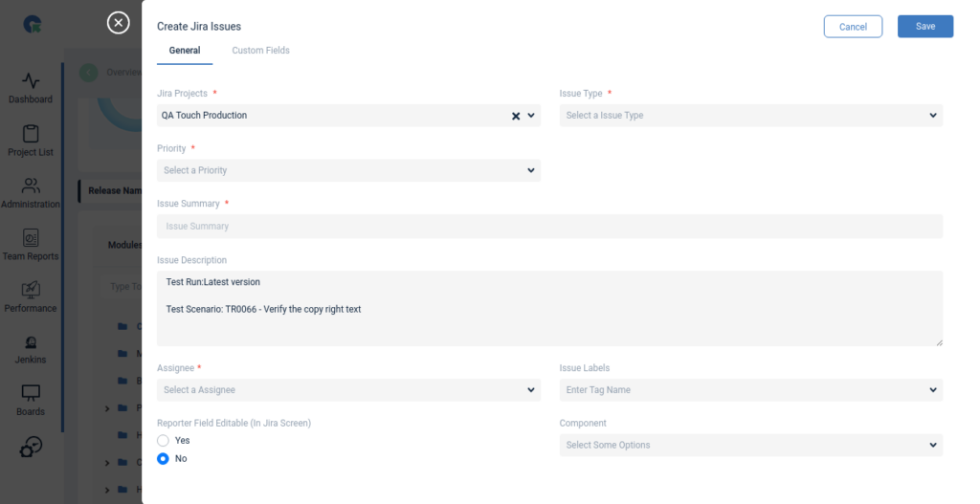Open the Issue Type dropdown
The width and height of the screenshot is (980, 504).
(750, 116)
